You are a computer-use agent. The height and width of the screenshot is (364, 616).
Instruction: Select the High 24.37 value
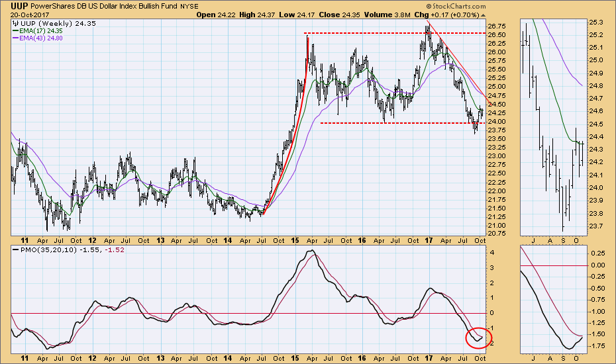(x=257, y=15)
